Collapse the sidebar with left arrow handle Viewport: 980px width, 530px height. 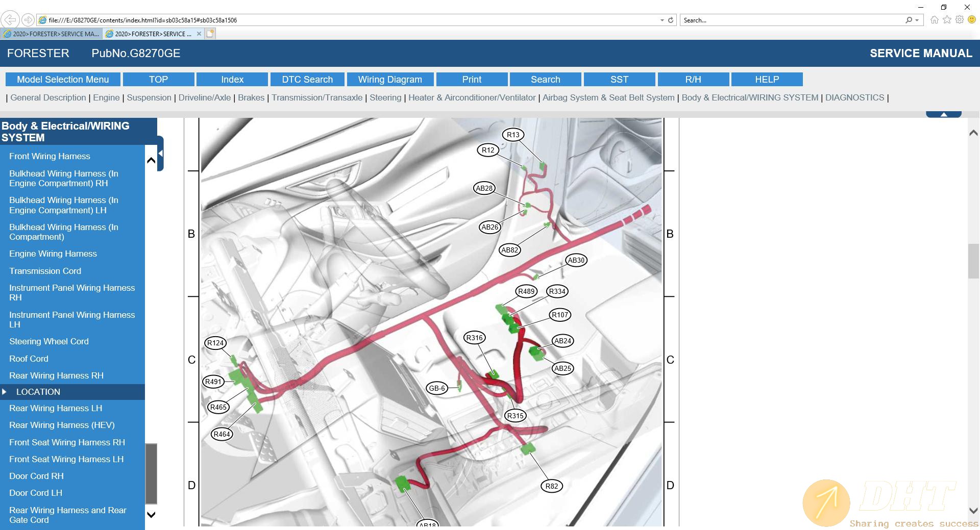[160, 153]
